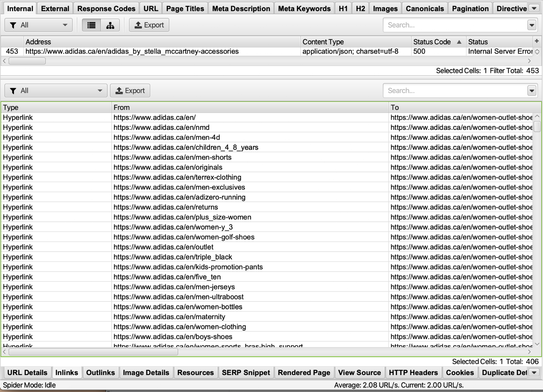
Task: Open the Cookies tab
Action: point(460,373)
